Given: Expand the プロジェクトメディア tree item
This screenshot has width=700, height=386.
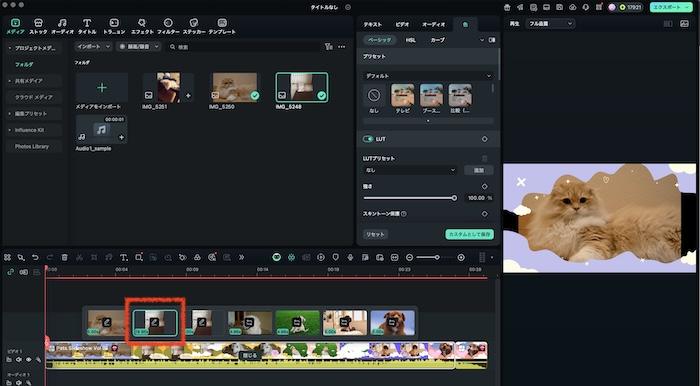Looking at the screenshot, I should coord(10,48).
